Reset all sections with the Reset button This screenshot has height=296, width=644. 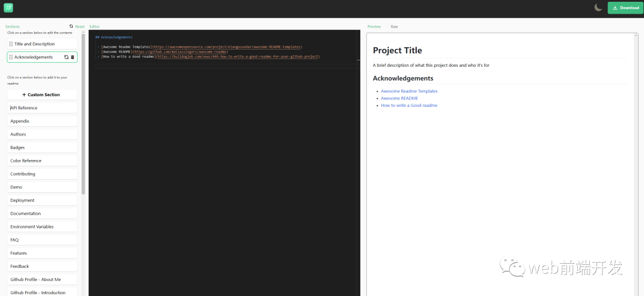pos(77,26)
